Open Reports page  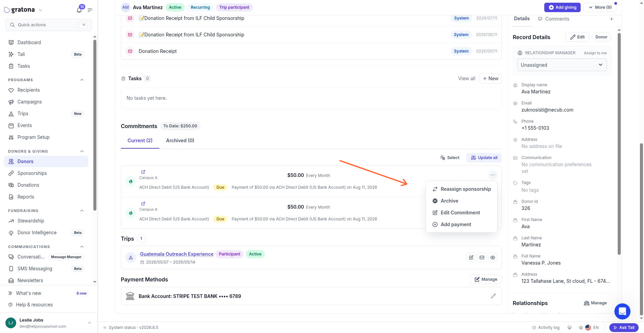(46, 197)
